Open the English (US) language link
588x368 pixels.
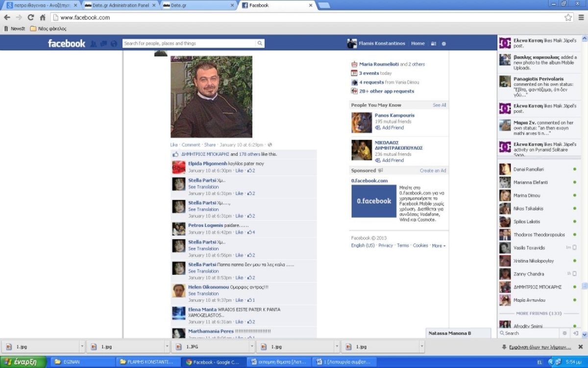click(363, 245)
